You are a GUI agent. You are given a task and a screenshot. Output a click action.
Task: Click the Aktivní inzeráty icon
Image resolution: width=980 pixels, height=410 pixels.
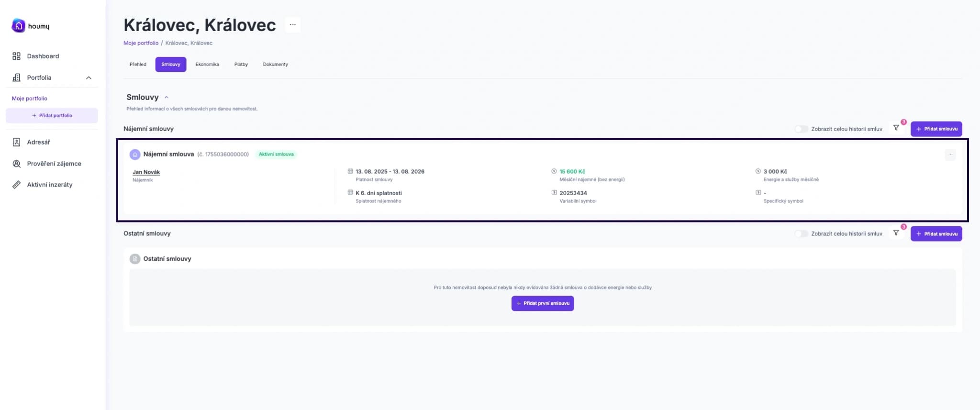pyautogui.click(x=16, y=185)
